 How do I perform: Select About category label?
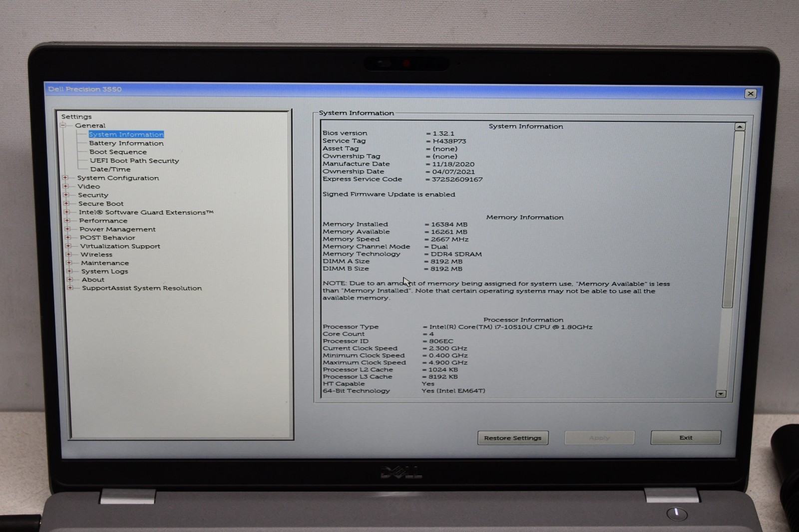point(93,279)
